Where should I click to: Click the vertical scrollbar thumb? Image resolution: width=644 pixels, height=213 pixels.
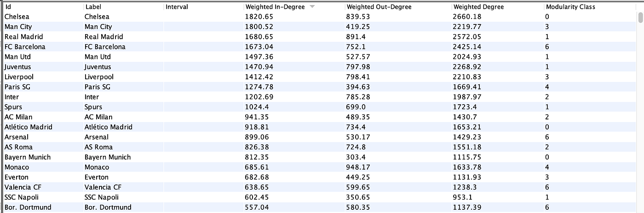[640, 18]
